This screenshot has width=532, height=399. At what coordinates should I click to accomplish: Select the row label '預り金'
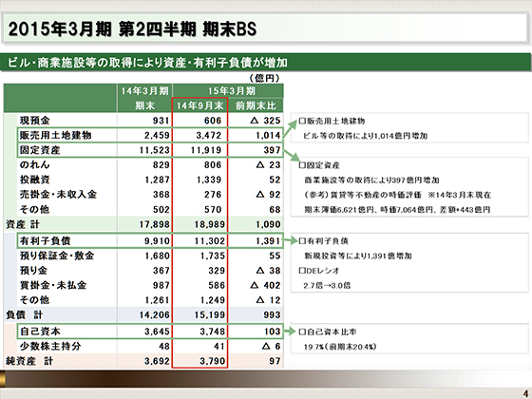point(33,271)
